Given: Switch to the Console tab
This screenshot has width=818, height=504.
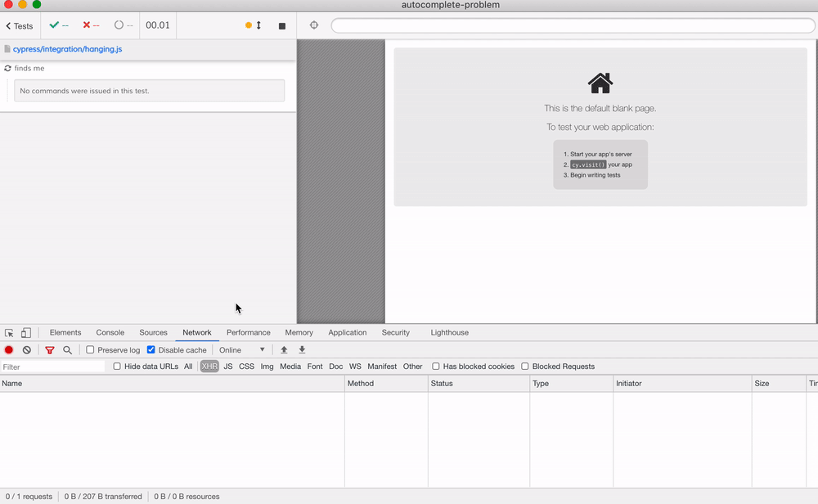Looking at the screenshot, I should 110,332.
